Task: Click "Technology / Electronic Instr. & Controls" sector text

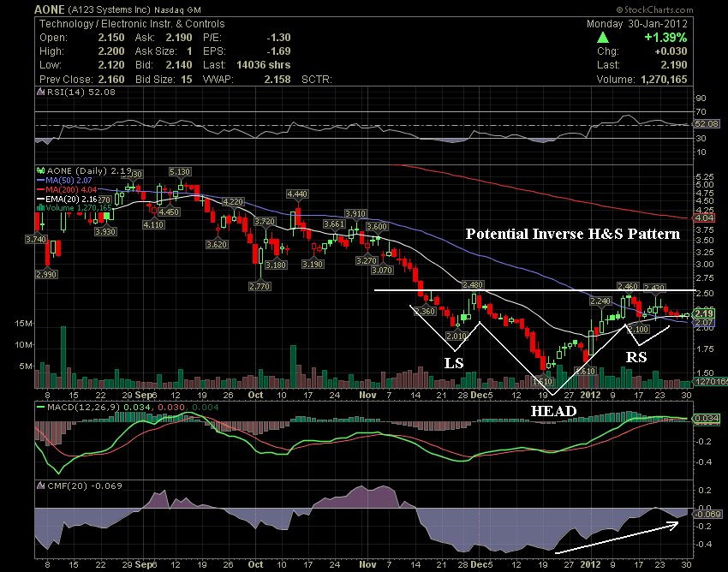Action: (132, 24)
